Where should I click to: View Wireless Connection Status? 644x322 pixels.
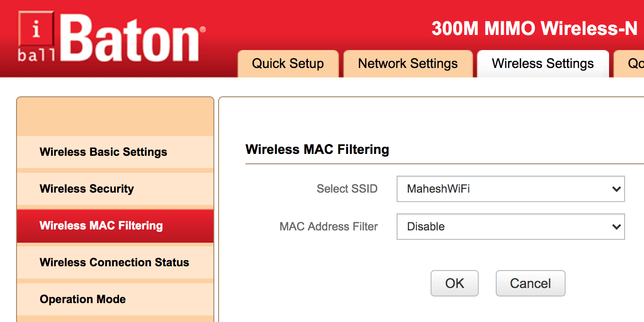(x=114, y=263)
